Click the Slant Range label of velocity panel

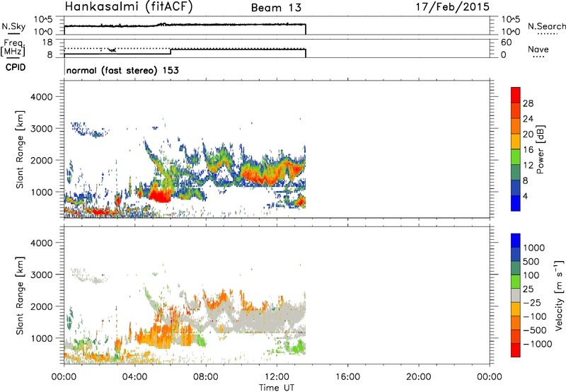[x=20, y=295]
